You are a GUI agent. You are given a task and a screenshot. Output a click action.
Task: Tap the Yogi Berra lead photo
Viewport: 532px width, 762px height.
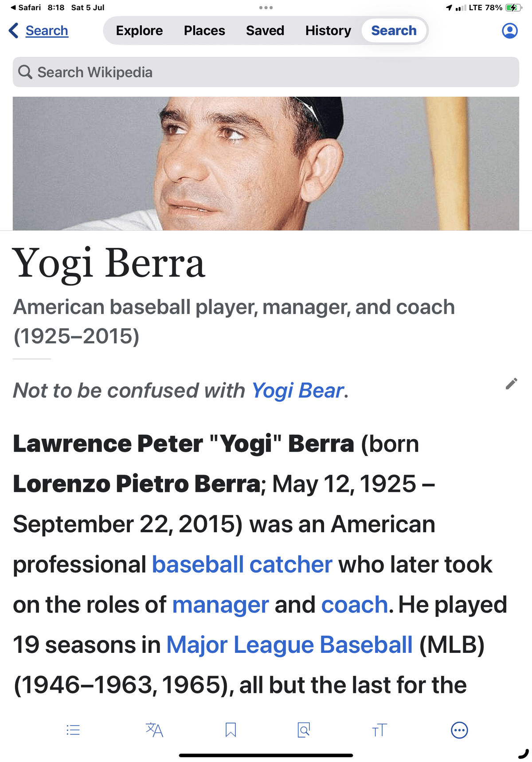pyautogui.click(x=266, y=163)
